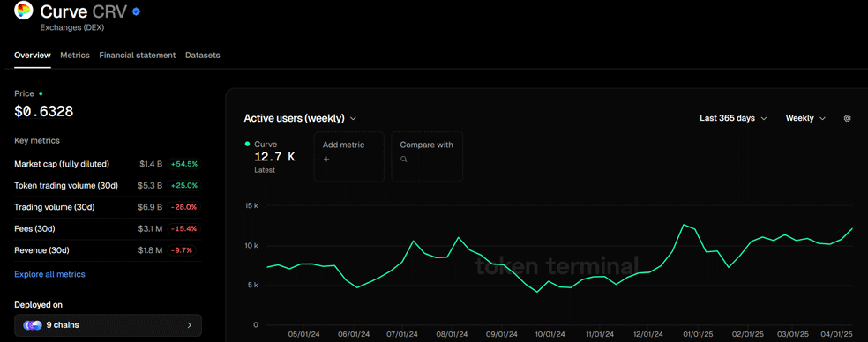
Task: Click the 10 k y-axis label
Action: click(x=251, y=246)
